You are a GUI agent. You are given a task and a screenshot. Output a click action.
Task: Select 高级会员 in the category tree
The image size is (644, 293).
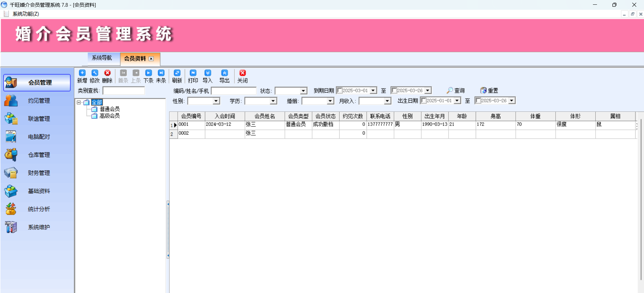pyautogui.click(x=110, y=116)
